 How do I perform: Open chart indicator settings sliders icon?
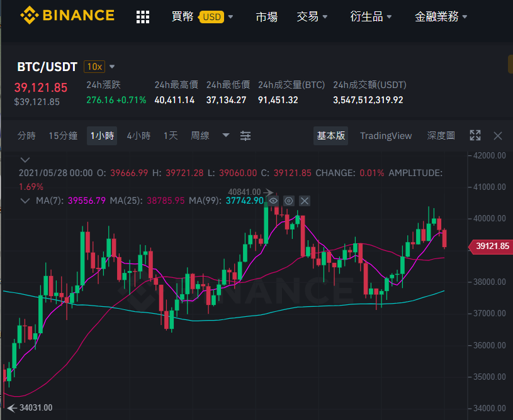(x=245, y=136)
